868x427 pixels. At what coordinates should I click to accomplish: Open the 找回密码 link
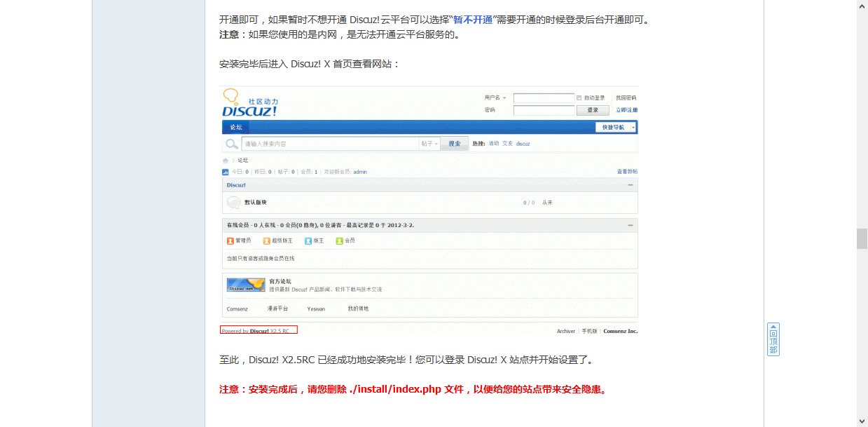(626, 97)
